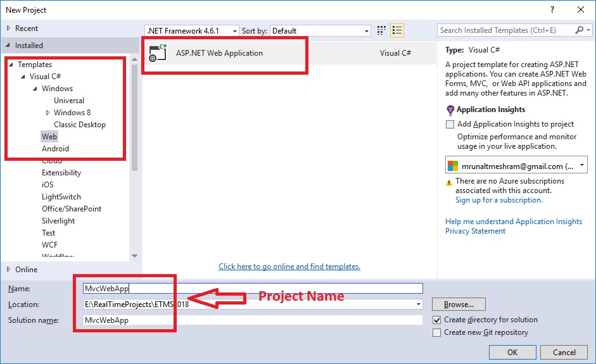The image size is (596, 364).
Task: Open the Privacy Statement link
Action: coord(475,231)
